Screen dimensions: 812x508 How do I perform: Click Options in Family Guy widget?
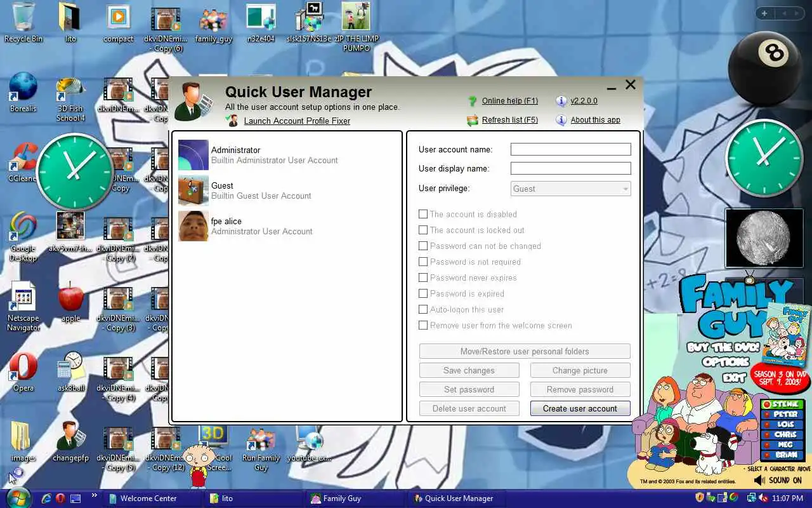click(726, 362)
